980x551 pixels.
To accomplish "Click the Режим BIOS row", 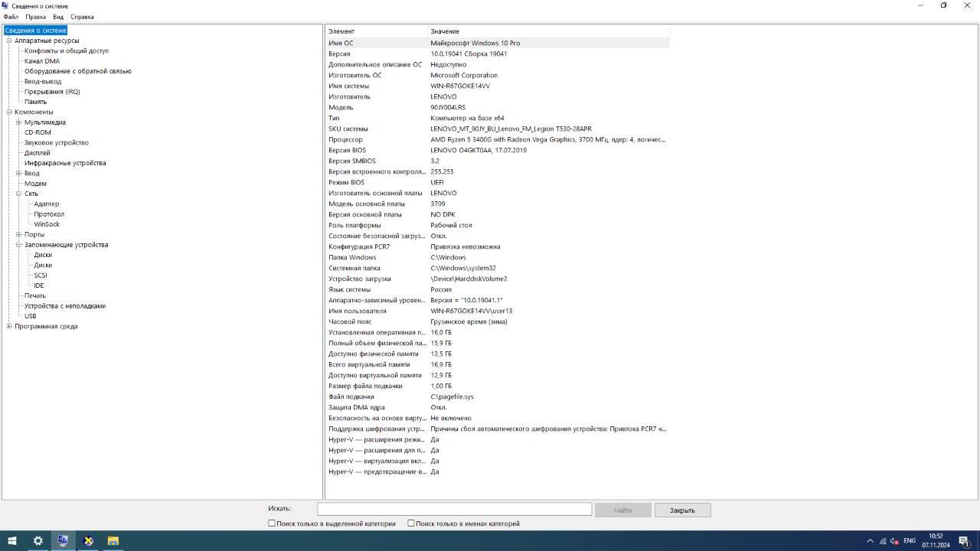I will pos(498,182).
